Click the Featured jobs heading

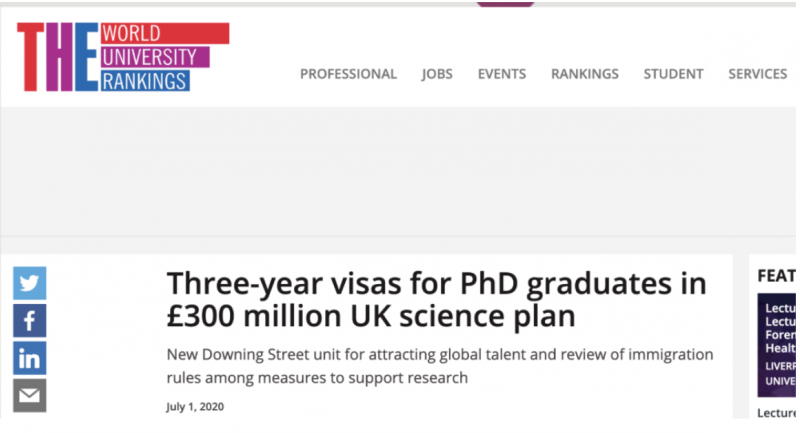click(x=777, y=276)
